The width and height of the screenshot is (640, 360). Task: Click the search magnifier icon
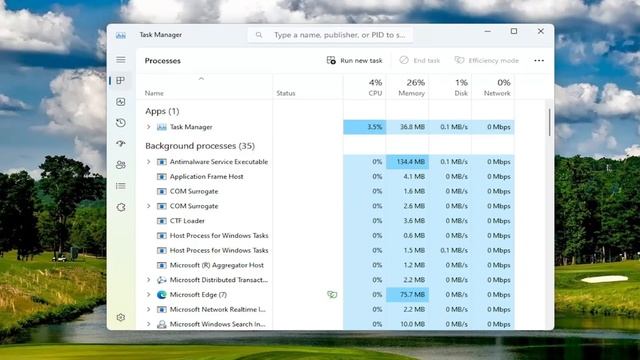259,35
